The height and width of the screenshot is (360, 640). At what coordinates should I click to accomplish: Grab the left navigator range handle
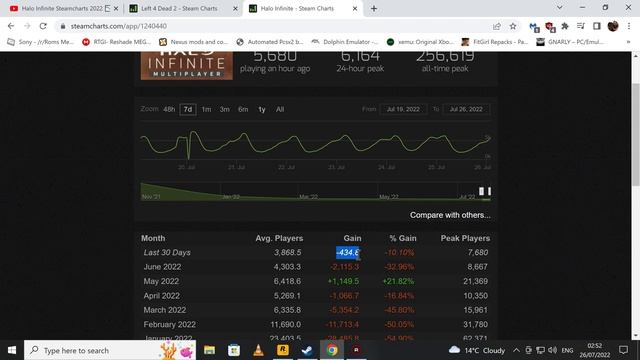pos(481,191)
